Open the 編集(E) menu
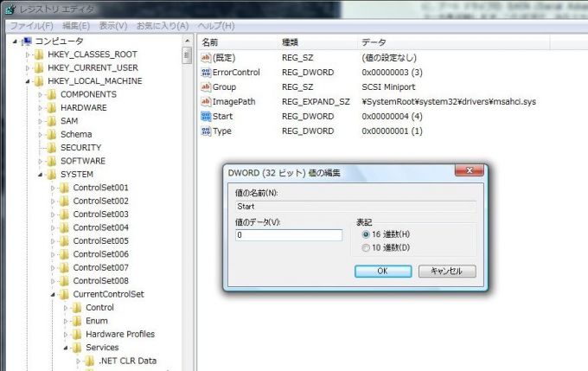 tap(76, 25)
